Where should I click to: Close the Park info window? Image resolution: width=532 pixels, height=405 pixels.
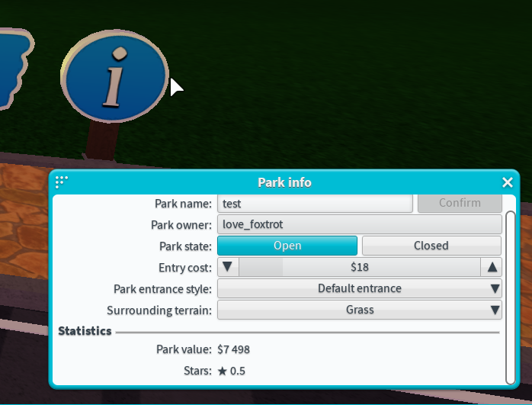pos(508,182)
